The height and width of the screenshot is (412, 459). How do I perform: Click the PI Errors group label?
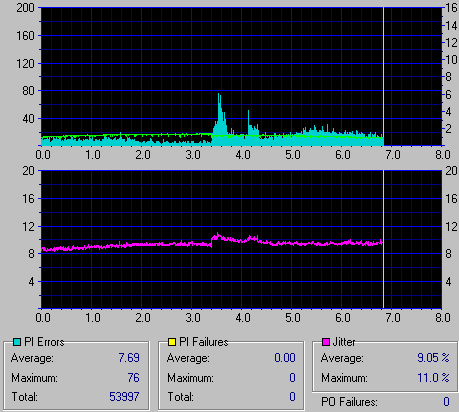44,342
